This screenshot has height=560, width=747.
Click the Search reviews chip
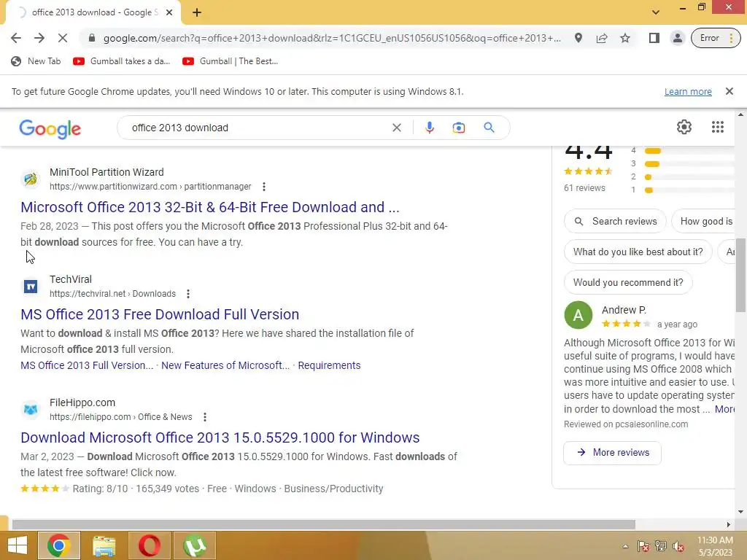[615, 222]
